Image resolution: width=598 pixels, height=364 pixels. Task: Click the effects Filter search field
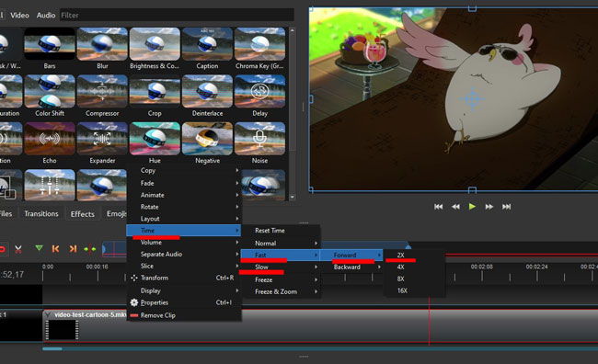[x=177, y=16]
